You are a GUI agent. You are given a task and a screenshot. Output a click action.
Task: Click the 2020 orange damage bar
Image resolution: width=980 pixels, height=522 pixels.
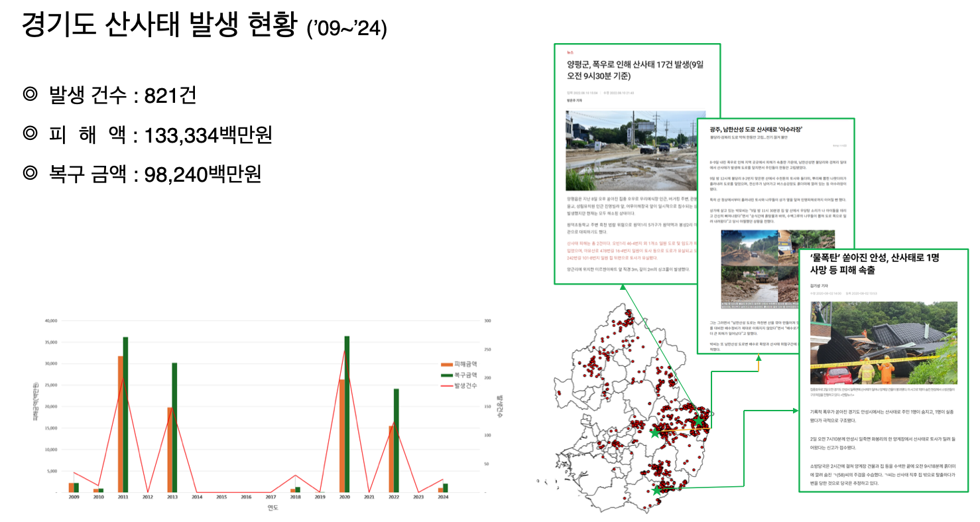341,436
